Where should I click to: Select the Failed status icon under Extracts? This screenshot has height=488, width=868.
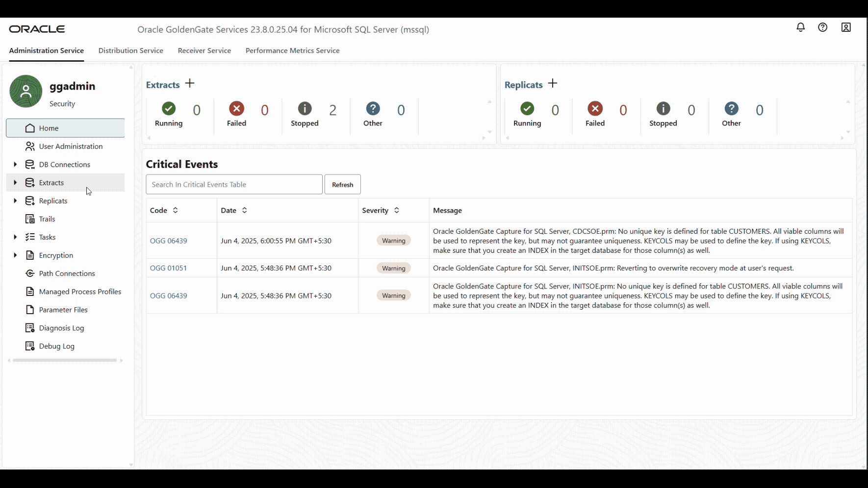(236, 109)
